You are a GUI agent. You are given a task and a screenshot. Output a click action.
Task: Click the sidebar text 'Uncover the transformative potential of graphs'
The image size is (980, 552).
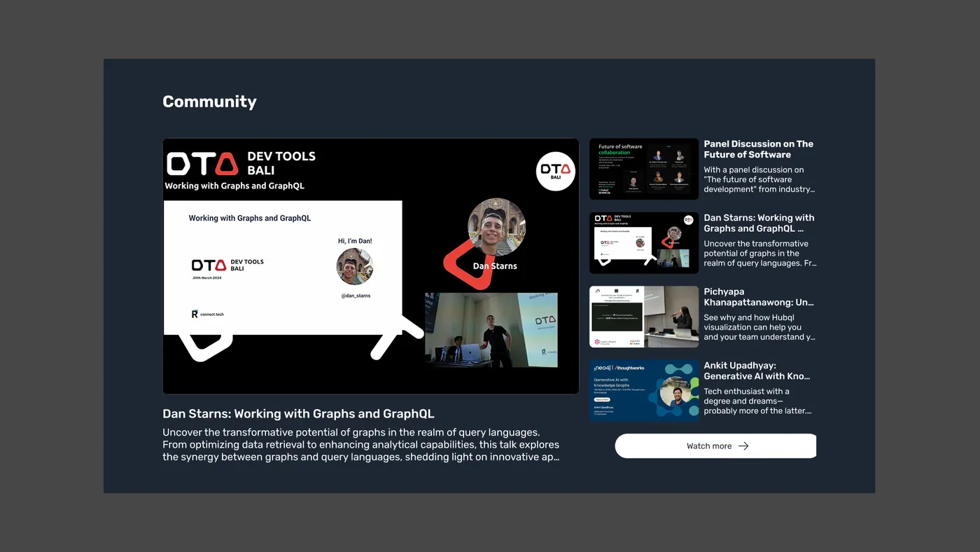760,254
